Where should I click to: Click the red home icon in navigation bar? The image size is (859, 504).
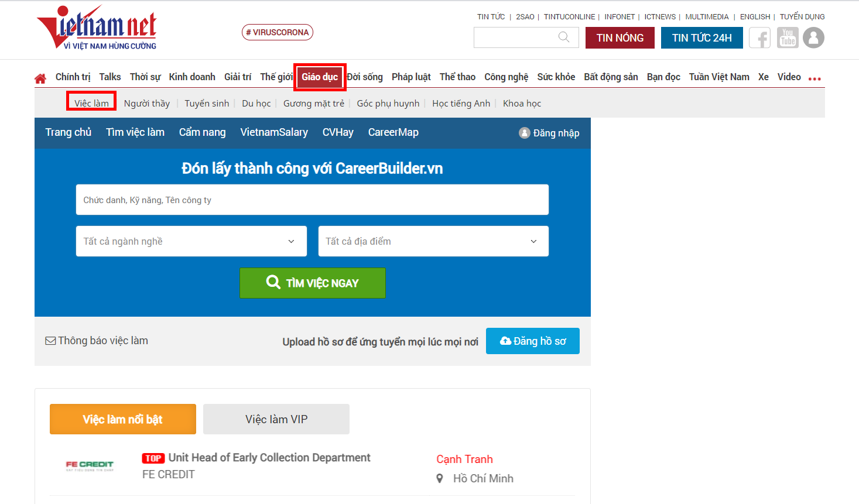[x=40, y=78]
